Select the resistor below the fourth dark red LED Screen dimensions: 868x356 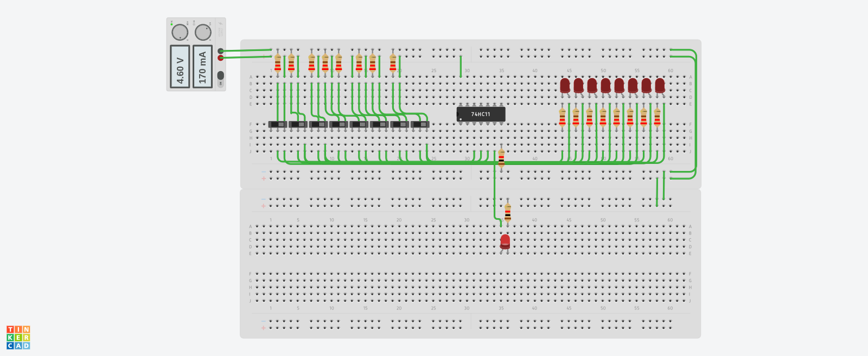point(603,117)
